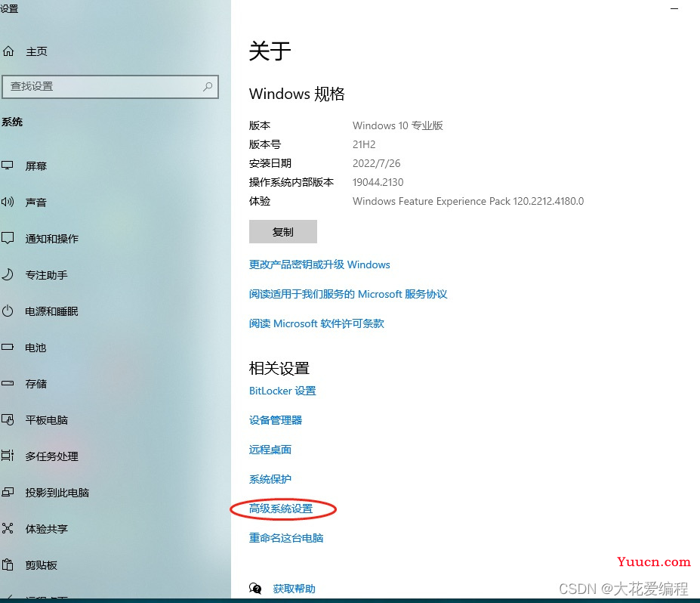Open 剪贴板 settings
This screenshot has width=700, height=603.
coord(42,565)
